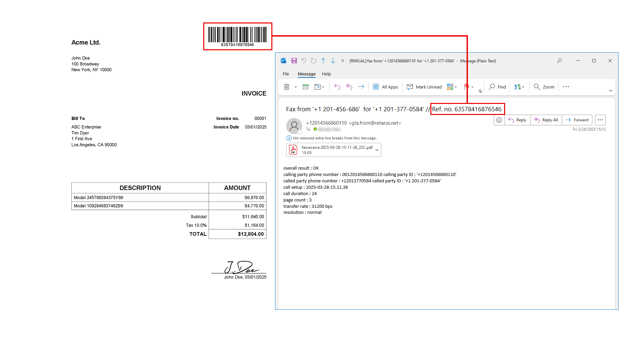Screen dimensions: 644x362
Task: Open the ribbon more commands ellipsis
Action: coord(566,87)
